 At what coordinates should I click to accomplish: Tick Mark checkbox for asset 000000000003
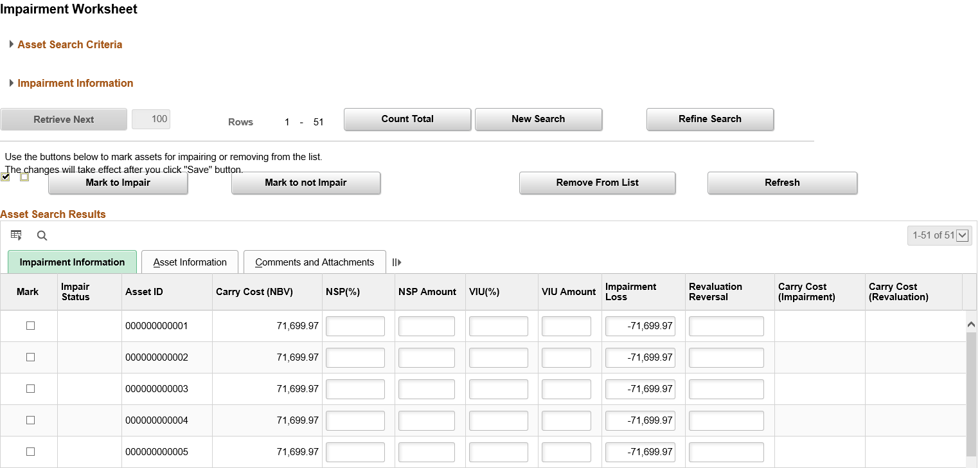[x=30, y=389]
